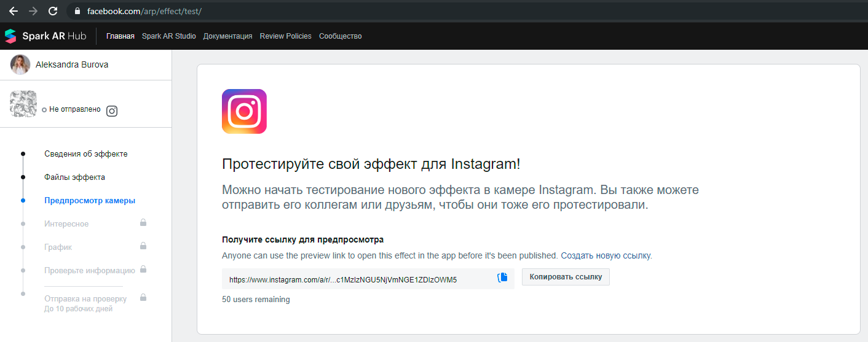Click the Spark AR Hub logo
The height and width of the screenshot is (342, 868).
tap(45, 36)
